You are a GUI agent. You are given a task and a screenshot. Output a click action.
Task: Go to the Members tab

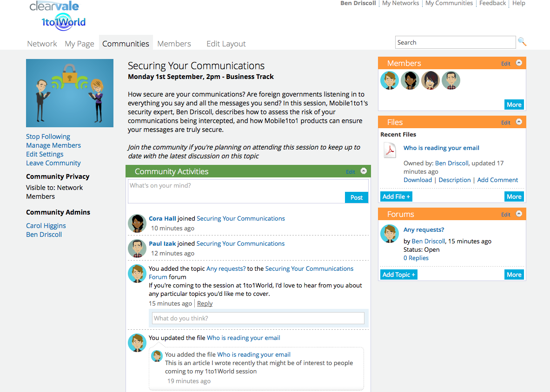tap(174, 44)
